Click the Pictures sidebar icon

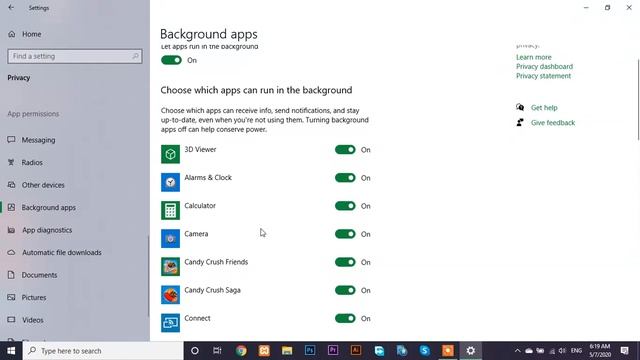pyautogui.click(x=11, y=297)
